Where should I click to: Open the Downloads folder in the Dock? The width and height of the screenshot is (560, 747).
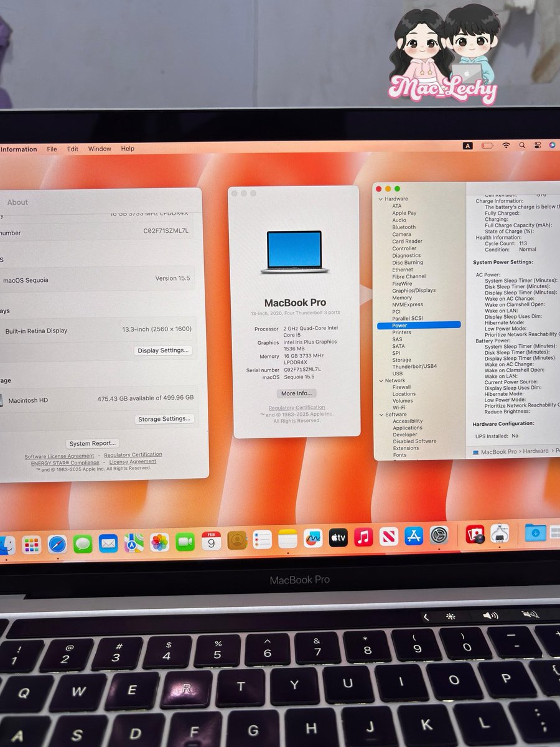(x=535, y=532)
